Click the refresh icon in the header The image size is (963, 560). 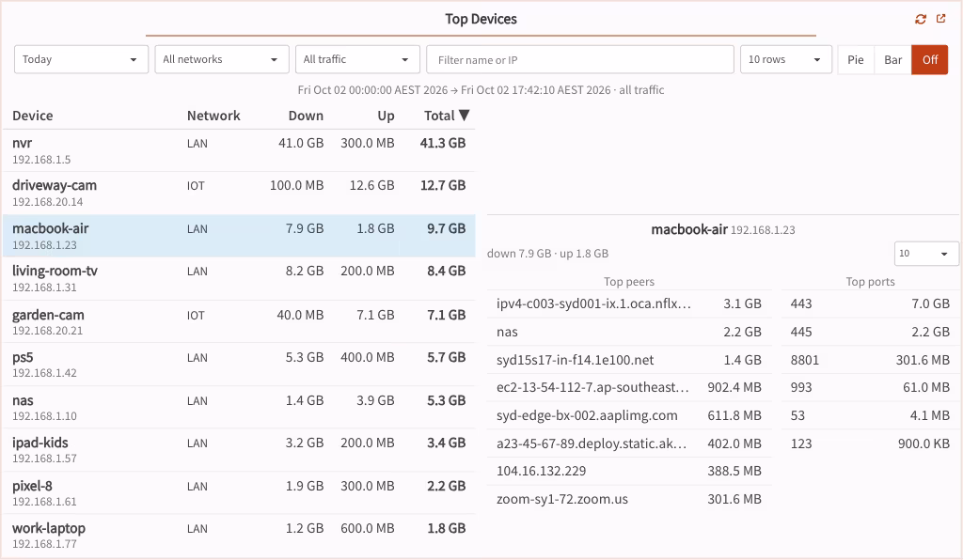coord(920,19)
